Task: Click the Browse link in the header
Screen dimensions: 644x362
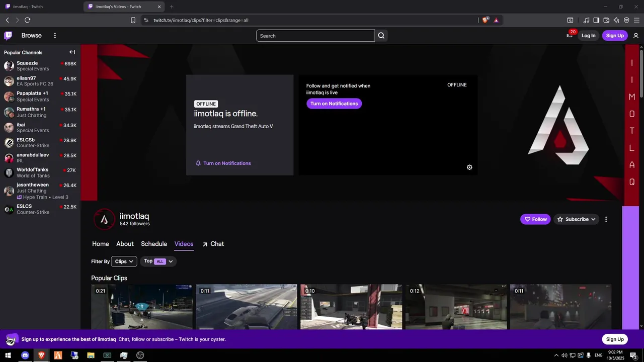Action: (31, 36)
